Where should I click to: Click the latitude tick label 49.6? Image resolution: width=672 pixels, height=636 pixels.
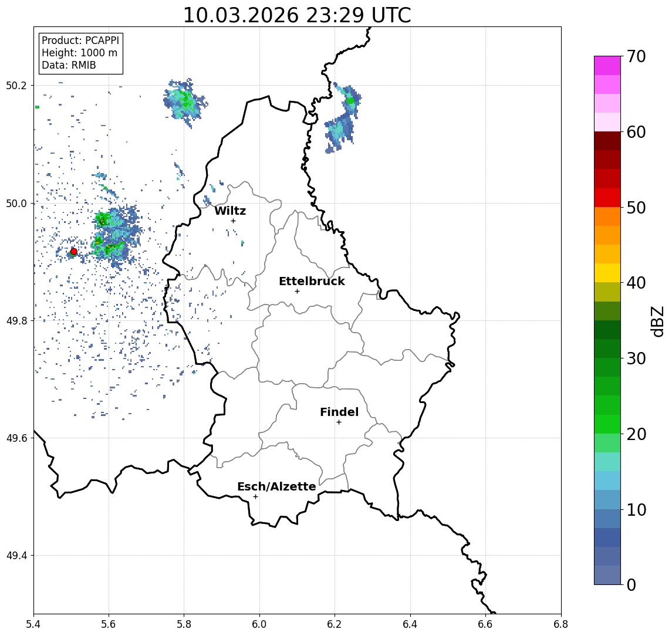tap(16, 438)
